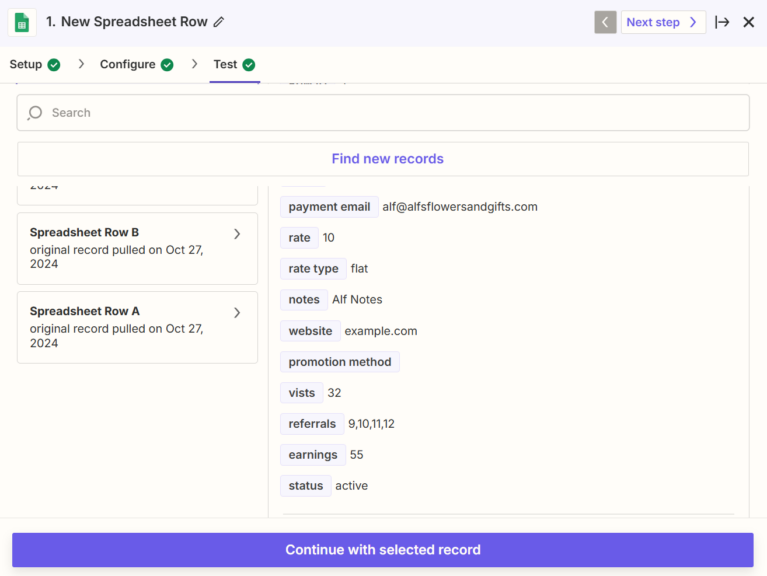
Task: Click the earnings value 55
Action: (357, 455)
